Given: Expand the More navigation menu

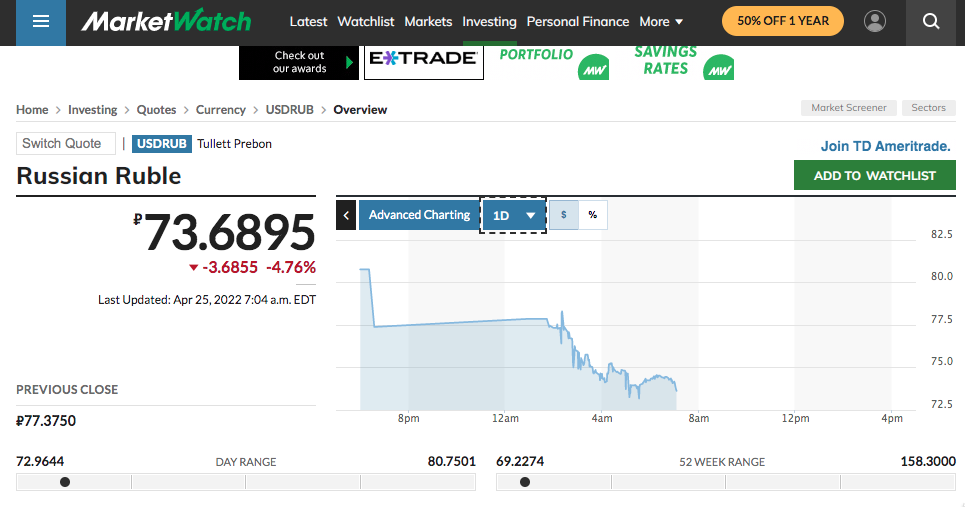Looking at the screenshot, I should coord(661,21).
